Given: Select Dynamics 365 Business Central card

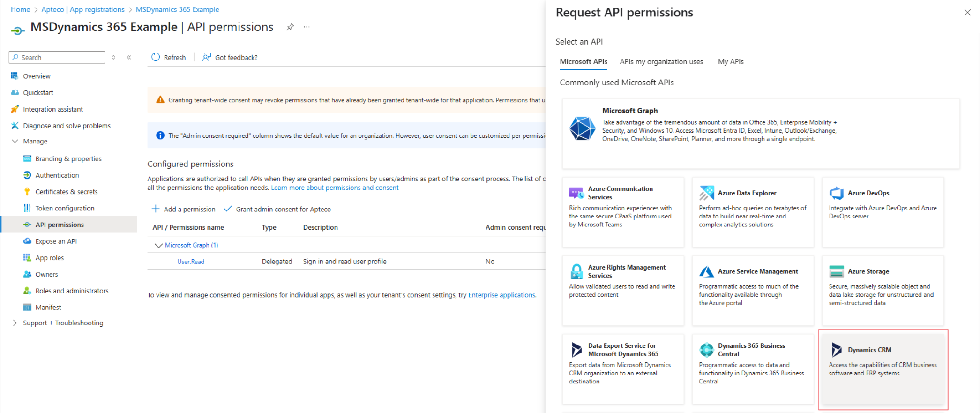Looking at the screenshot, I should pos(753,369).
